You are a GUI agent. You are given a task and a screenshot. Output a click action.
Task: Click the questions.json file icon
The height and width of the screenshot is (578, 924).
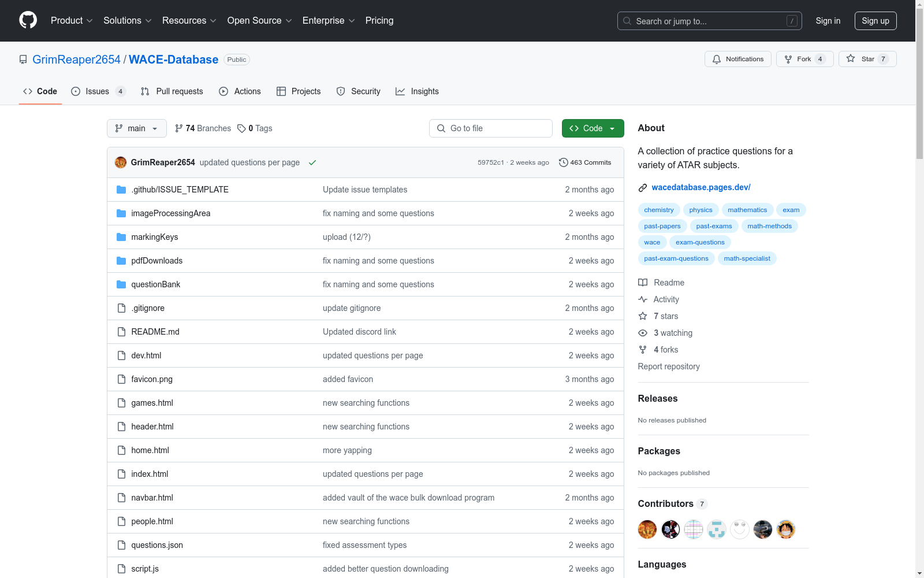coord(121,545)
